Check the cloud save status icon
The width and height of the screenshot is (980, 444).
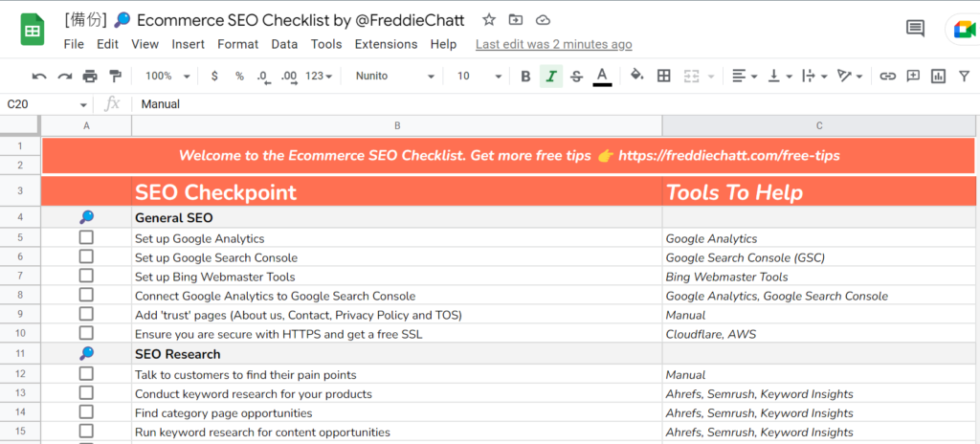[544, 20]
